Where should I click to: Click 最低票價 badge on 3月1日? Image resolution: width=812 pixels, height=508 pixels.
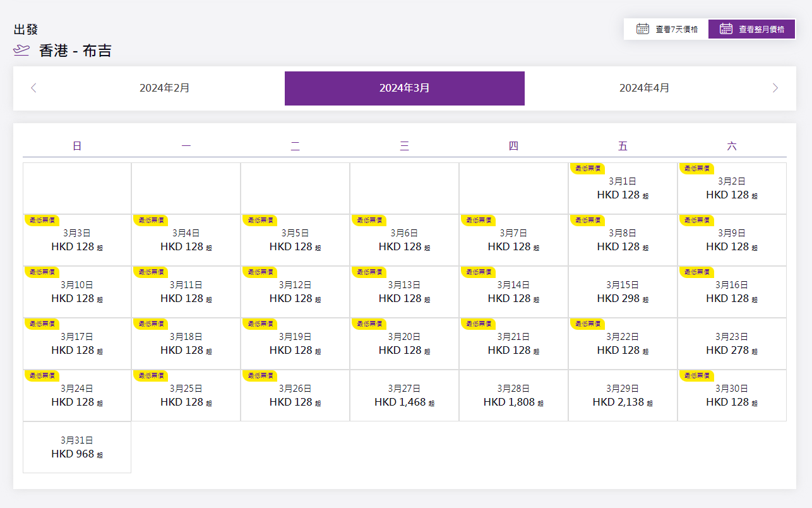(587, 168)
